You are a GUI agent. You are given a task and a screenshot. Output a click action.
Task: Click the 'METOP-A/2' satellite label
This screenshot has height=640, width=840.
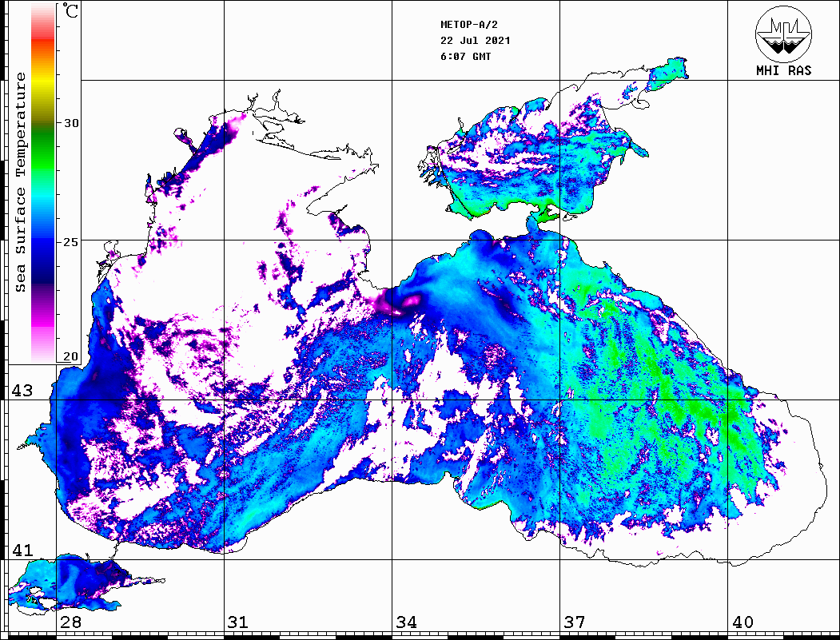pyautogui.click(x=469, y=25)
